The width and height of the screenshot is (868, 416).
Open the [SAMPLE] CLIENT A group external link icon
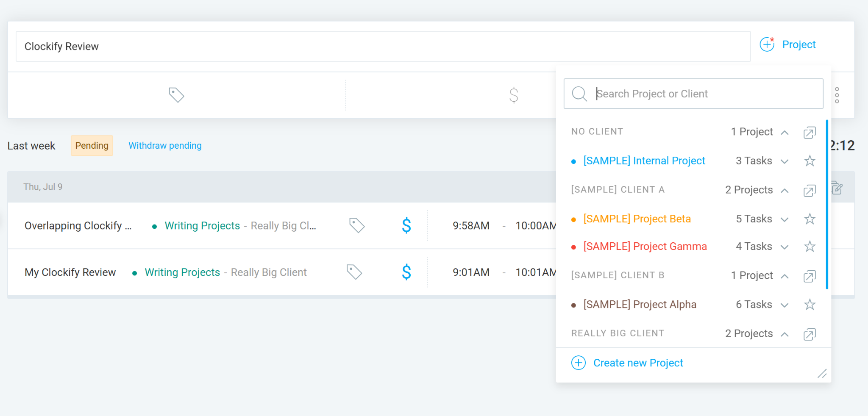pos(810,190)
